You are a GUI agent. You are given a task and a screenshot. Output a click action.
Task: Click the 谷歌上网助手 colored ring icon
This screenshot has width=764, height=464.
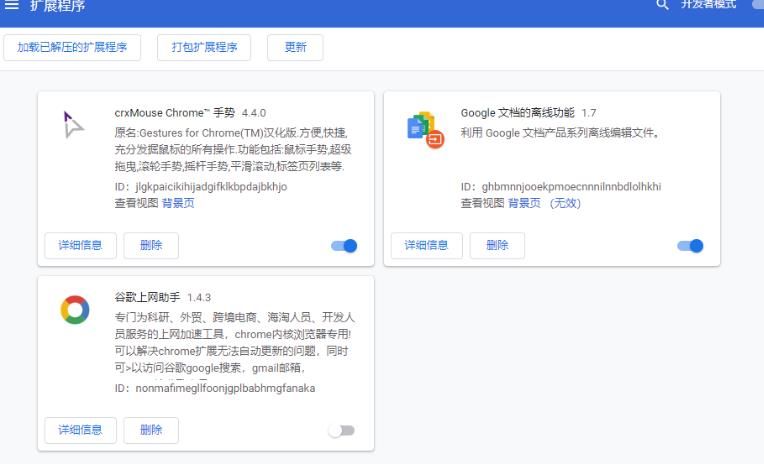(75, 309)
